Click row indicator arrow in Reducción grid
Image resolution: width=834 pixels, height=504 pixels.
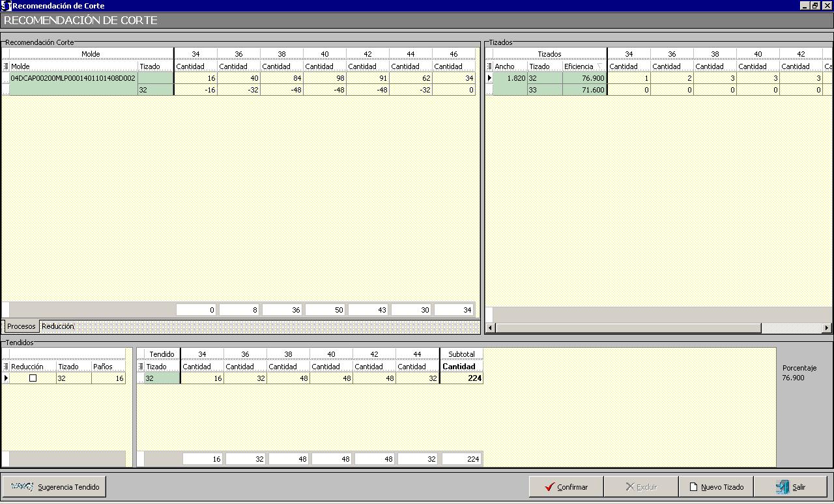[6, 378]
